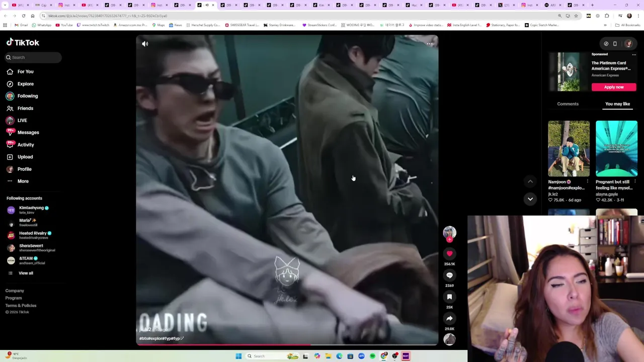This screenshot has width=644, height=362.
Task: Open the Program footer link
Action: click(x=14, y=298)
